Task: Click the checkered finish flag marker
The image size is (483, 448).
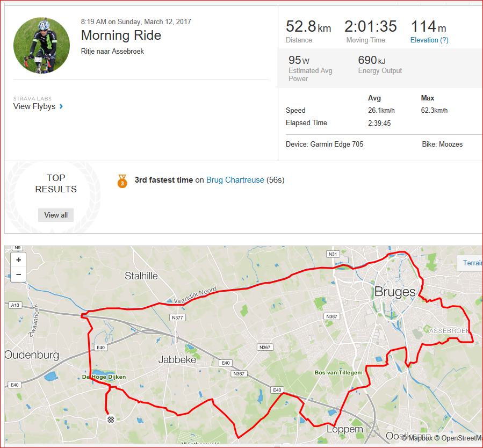Action: tap(111, 419)
